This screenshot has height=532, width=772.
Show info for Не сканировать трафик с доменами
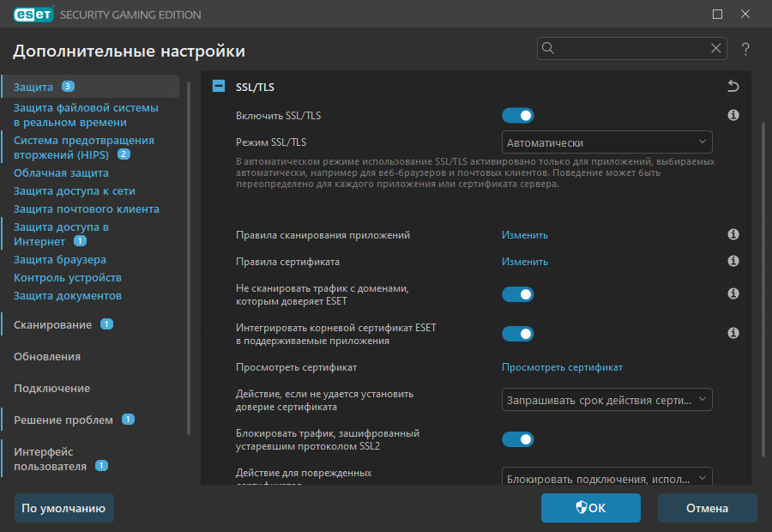[733, 294]
